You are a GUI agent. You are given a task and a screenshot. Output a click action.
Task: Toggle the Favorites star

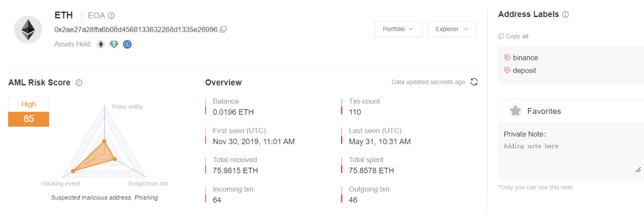point(515,111)
